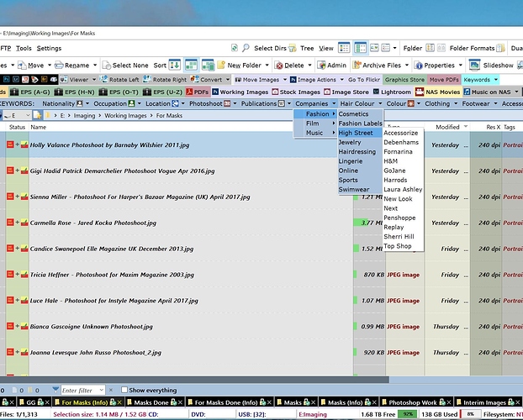The width and height of the screenshot is (523, 420).
Task: Select Sienna Miller Harper's Bazaar file
Action: pos(140,197)
